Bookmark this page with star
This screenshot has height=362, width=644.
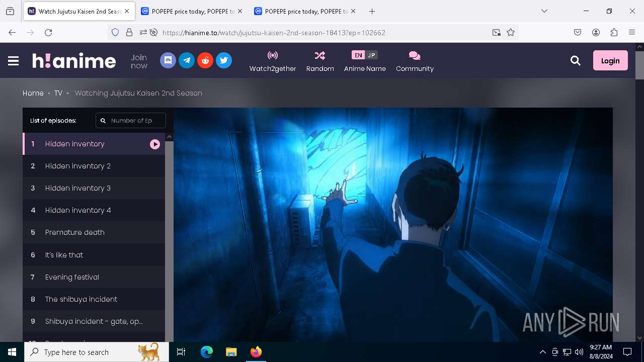click(511, 32)
